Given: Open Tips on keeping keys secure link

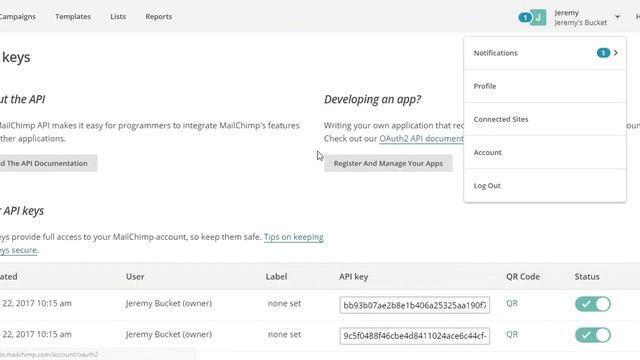Looking at the screenshot, I should point(293,237).
